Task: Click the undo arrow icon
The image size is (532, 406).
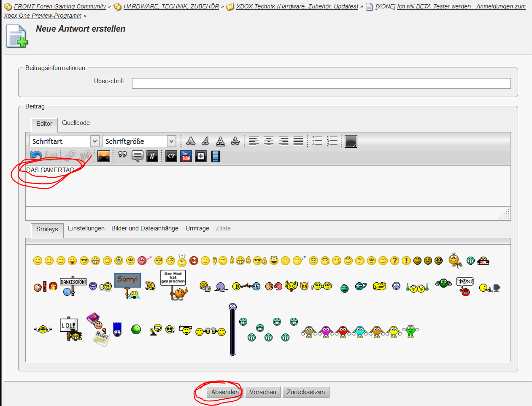Action: 36,156
